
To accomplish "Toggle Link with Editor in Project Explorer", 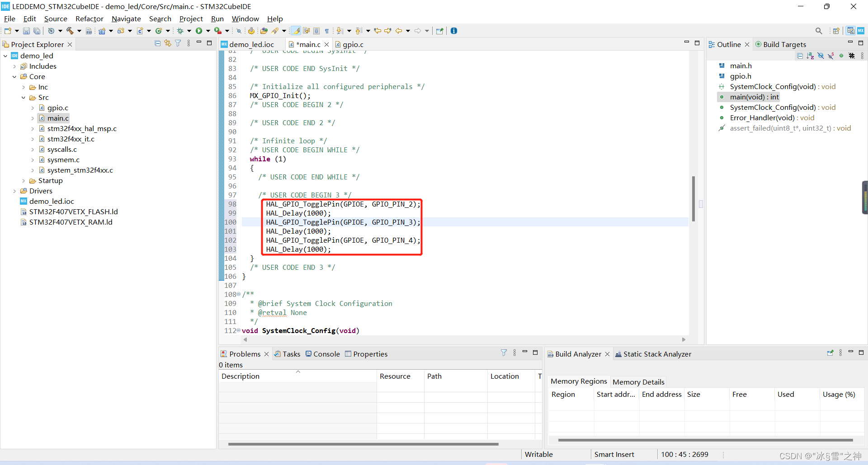I will point(168,43).
